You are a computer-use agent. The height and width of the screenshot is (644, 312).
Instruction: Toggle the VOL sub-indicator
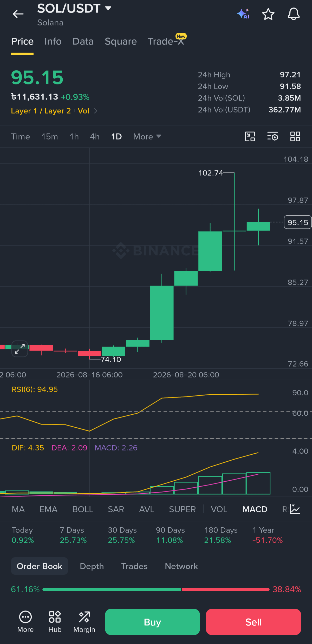219,509
